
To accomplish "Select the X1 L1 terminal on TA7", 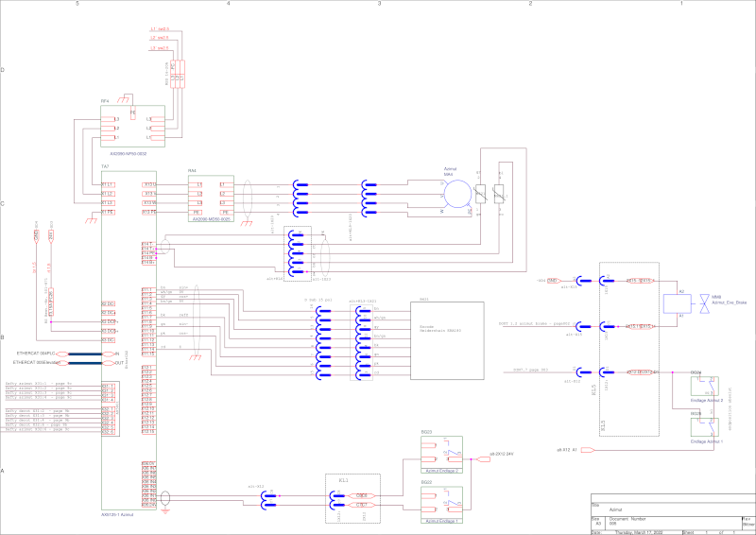I will click(x=108, y=184).
